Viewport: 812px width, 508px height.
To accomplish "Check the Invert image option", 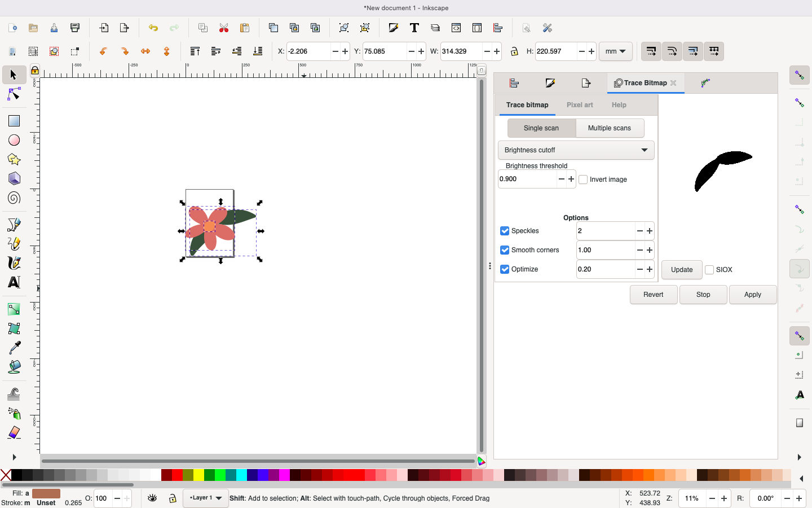I will [x=583, y=179].
